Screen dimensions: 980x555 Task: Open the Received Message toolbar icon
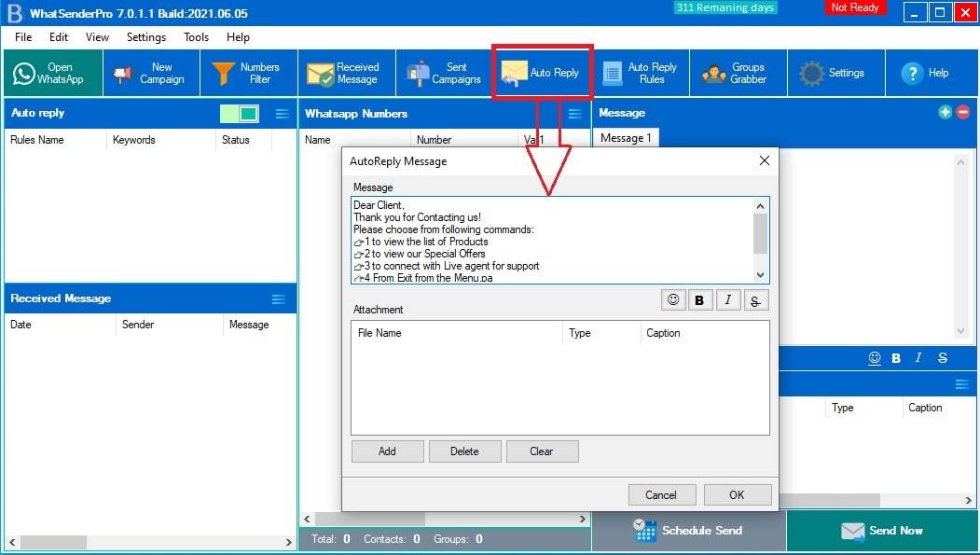point(345,73)
